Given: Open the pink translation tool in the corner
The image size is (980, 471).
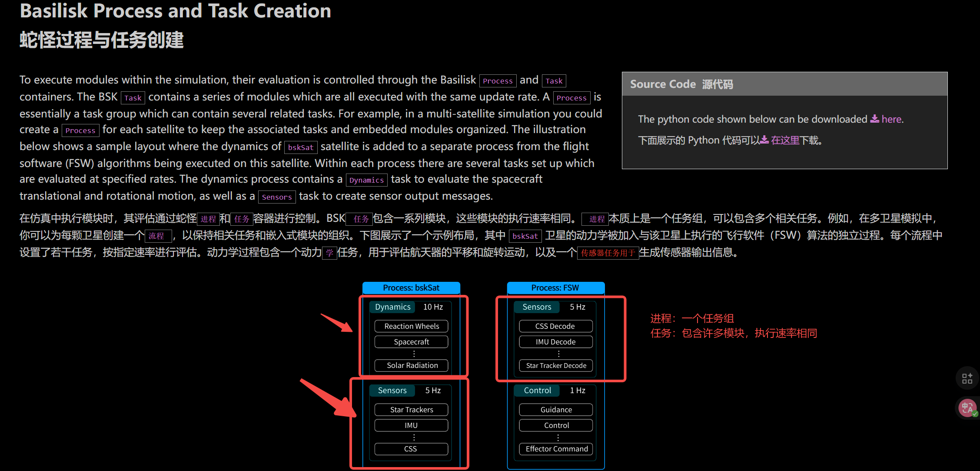Looking at the screenshot, I should point(967,408).
